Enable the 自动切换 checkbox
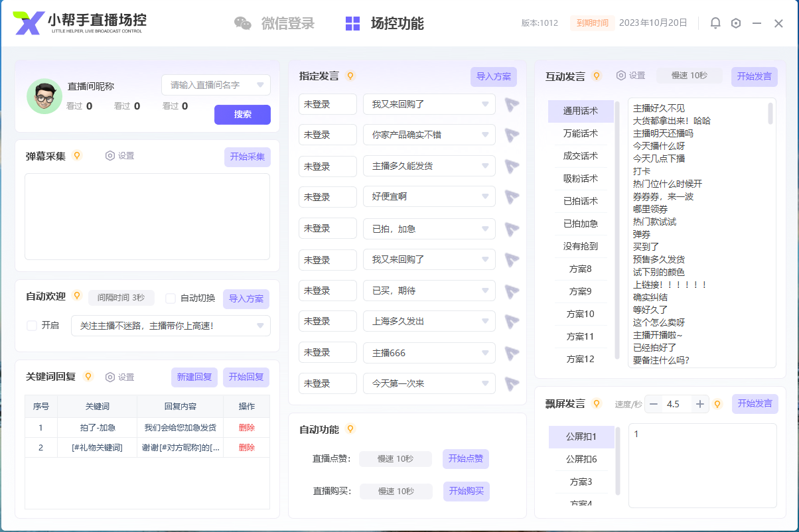This screenshot has width=799, height=532. (171, 299)
